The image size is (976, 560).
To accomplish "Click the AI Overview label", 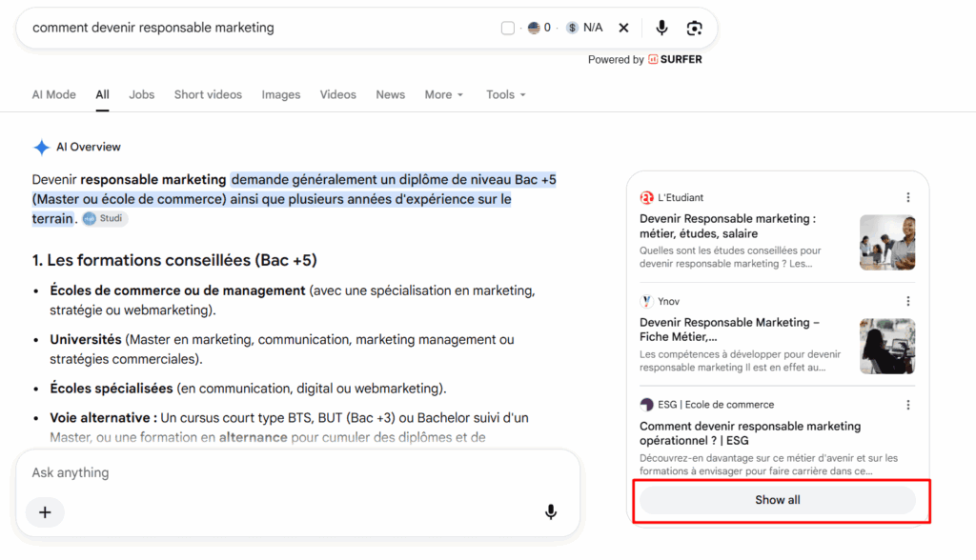I will click(x=89, y=148).
